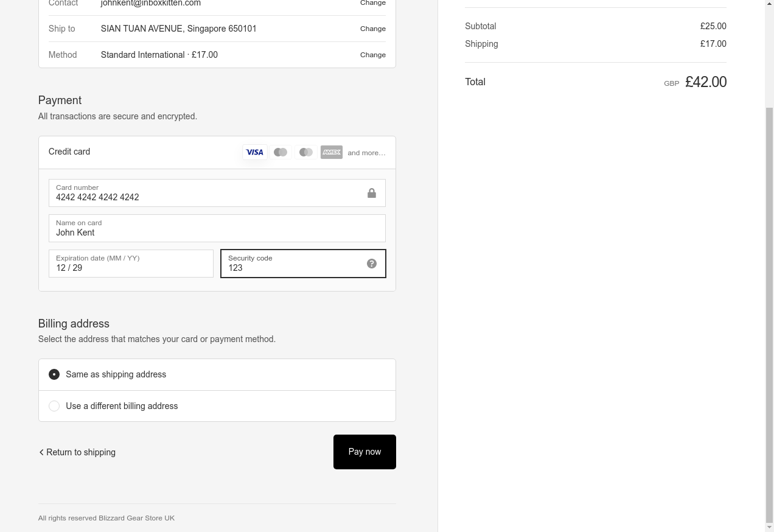Click the All rights reserved footer text

106,518
